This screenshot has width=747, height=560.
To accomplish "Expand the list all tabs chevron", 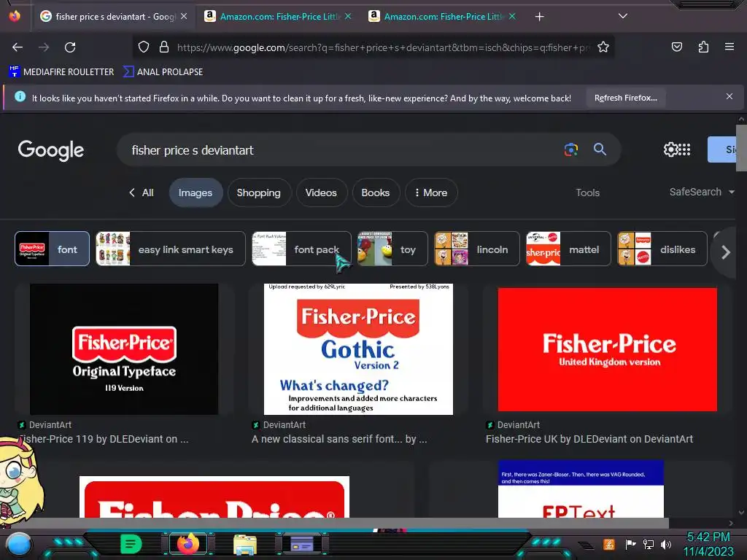I will (x=623, y=16).
